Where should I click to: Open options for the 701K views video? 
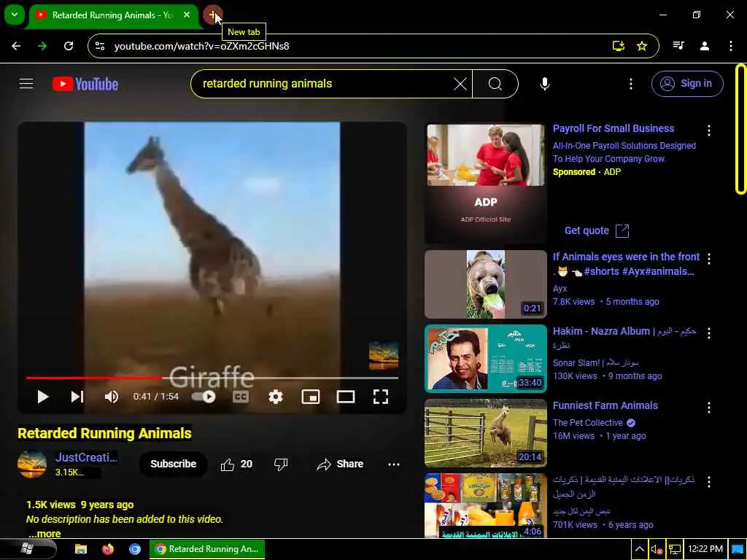[x=709, y=482]
